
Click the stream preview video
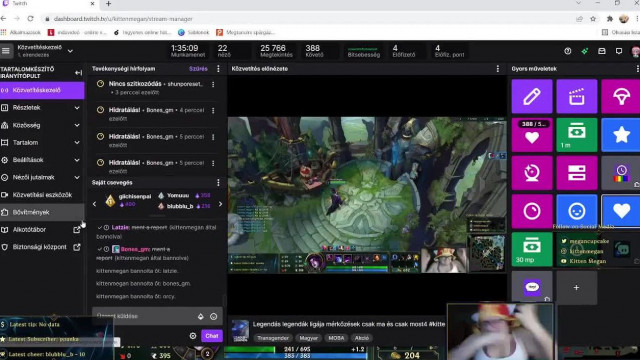367,195
